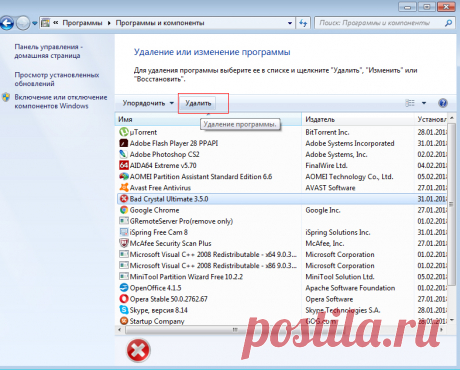
Task: Click the Opera Software publisher cell
Action: [329, 299]
